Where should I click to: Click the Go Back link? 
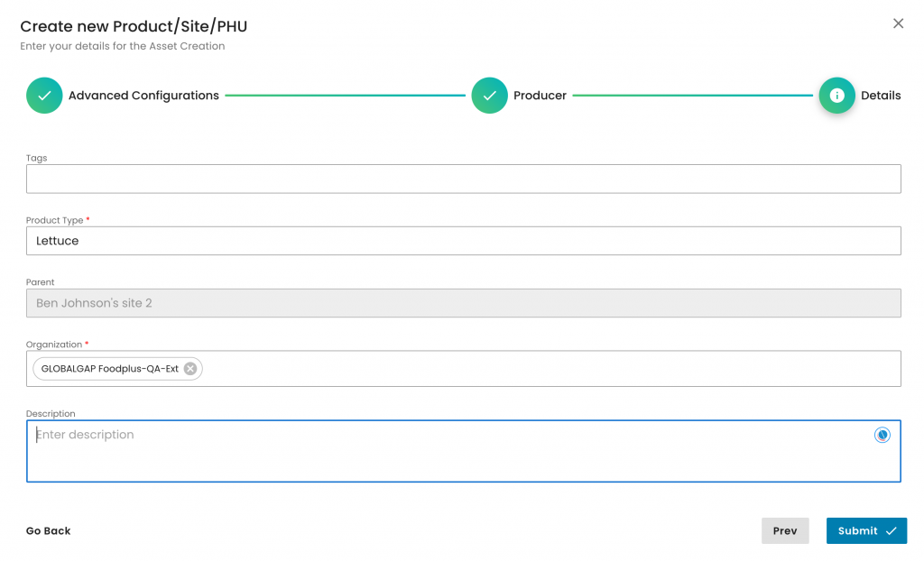pos(48,531)
